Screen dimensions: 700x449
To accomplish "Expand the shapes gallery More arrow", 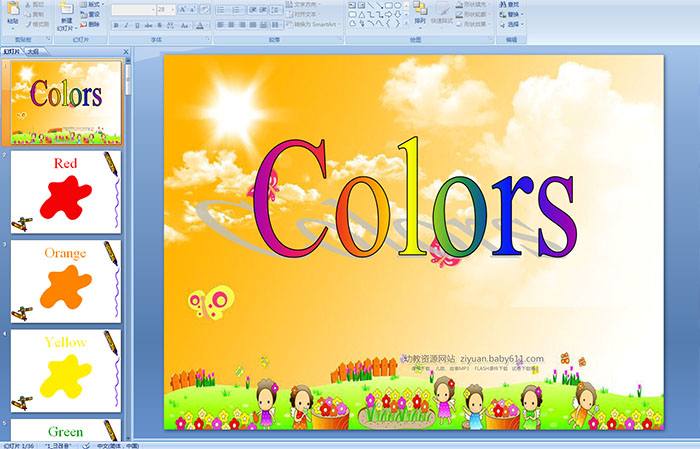I will pyautogui.click(x=406, y=22).
